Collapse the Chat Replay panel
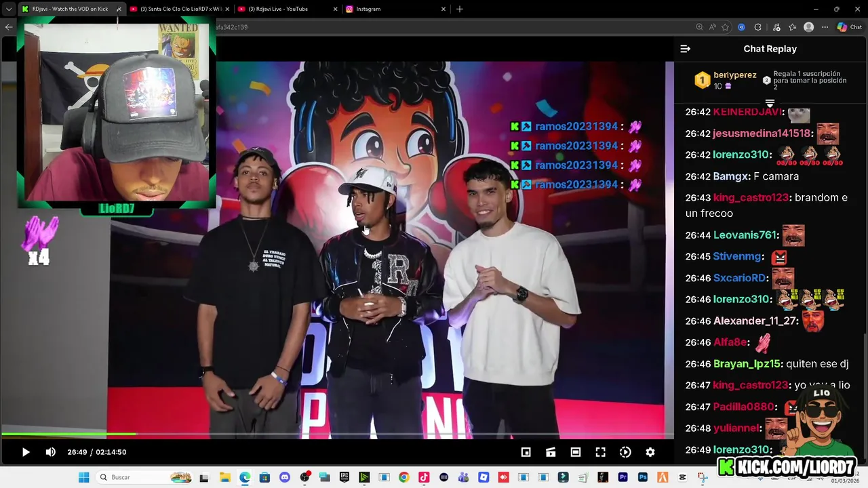Image resolution: width=868 pixels, height=488 pixels. click(685, 49)
